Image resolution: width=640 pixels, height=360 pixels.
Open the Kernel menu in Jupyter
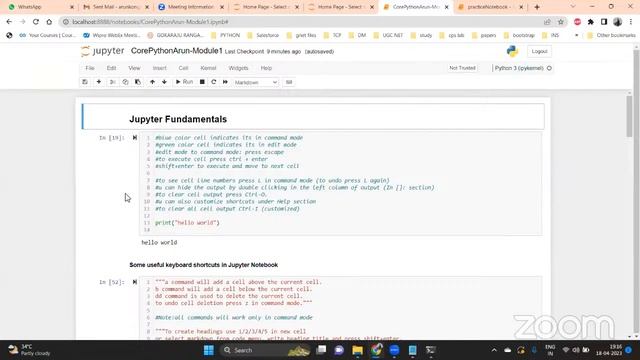[208, 68]
